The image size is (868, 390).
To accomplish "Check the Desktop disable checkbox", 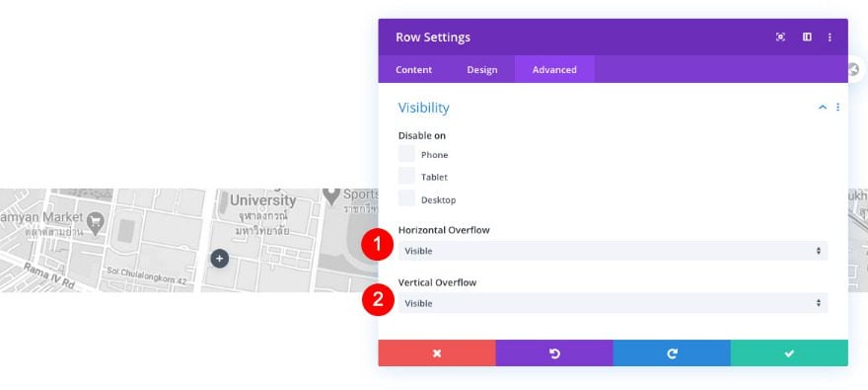I will [x=406, y=198].
